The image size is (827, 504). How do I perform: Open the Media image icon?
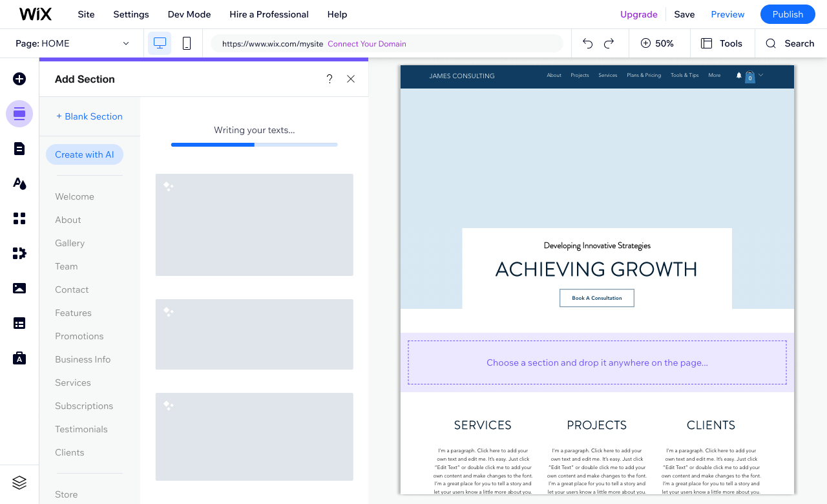pyautogui.click(x=19, y=288)
